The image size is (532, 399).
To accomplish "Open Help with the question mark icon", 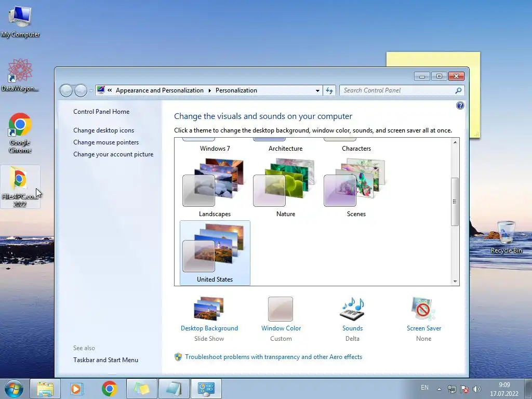I will 460,105.
